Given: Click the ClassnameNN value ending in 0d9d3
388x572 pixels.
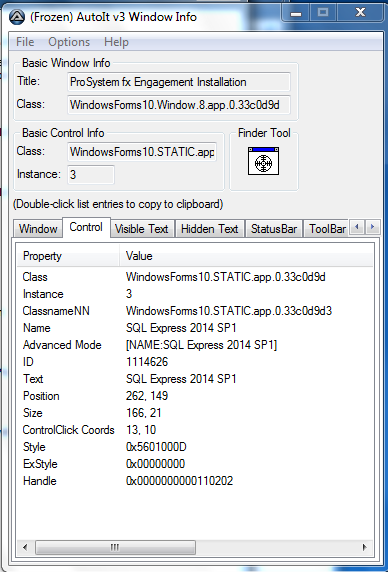Looking at the screenshot, I should (x=229, y=311).
